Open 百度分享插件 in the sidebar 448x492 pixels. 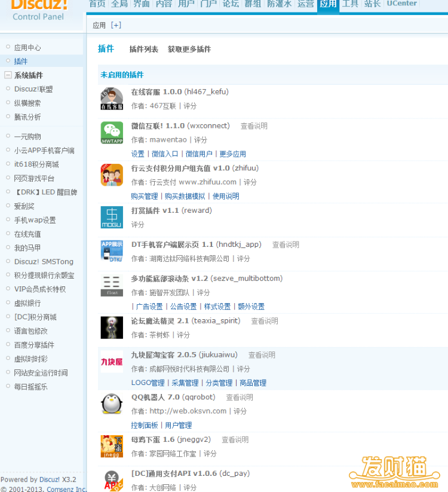pyautogui.click(x=34, y=345)
